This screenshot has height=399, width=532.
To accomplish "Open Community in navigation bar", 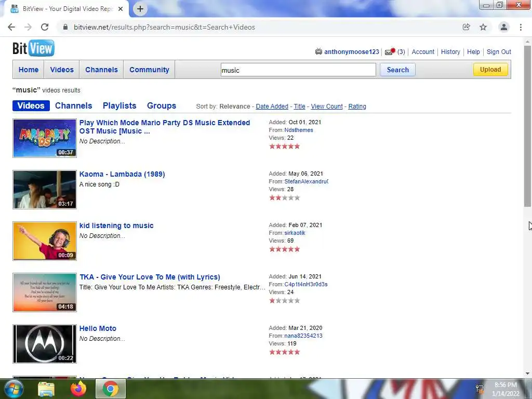I will [149, 70].
